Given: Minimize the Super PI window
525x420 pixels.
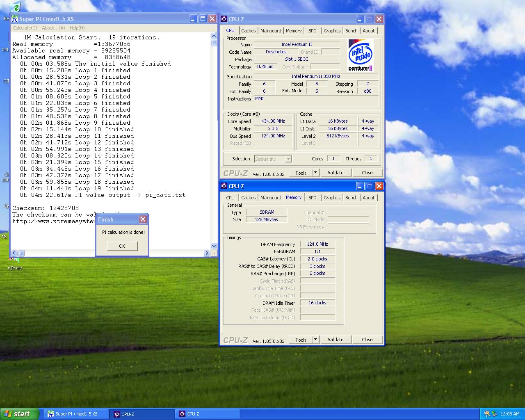Looking at the screenshot, I should pyautogui.click(x=193, y=19).
